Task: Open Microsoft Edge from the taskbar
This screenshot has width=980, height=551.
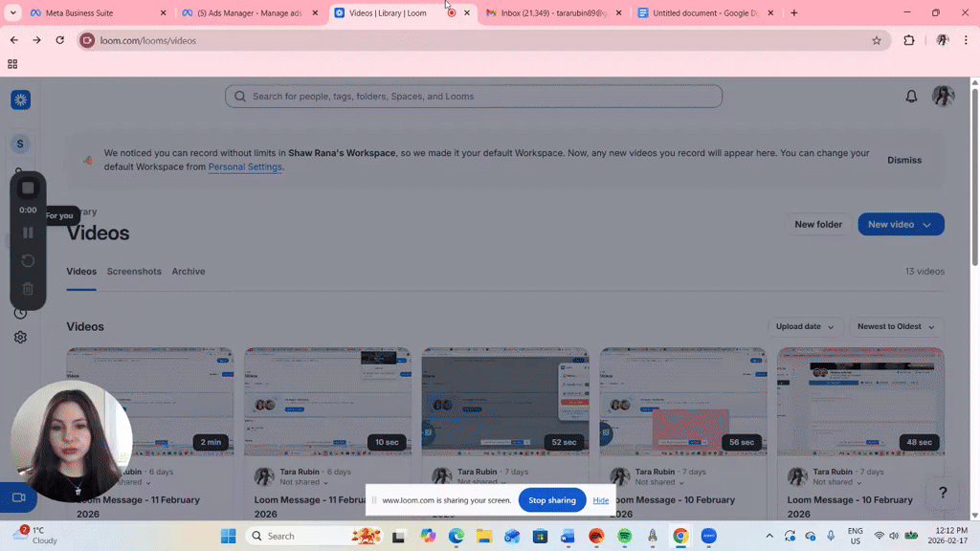Action: (x=457, y=536)
